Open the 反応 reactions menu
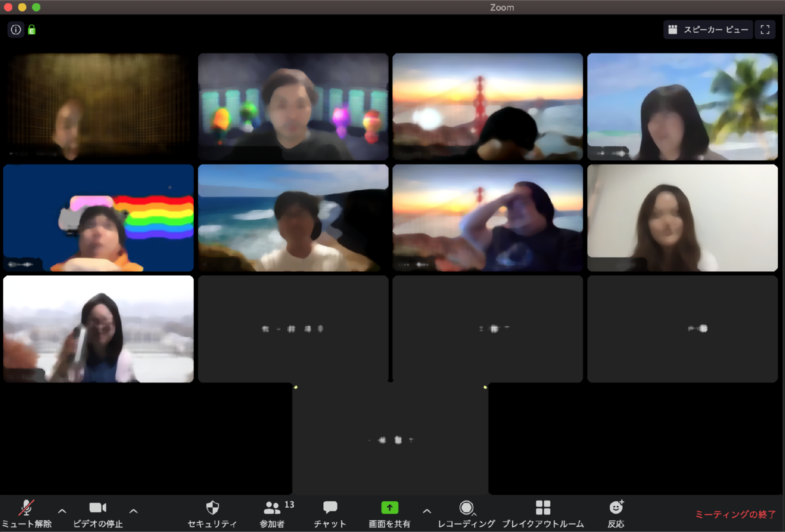 pos(616,514)
